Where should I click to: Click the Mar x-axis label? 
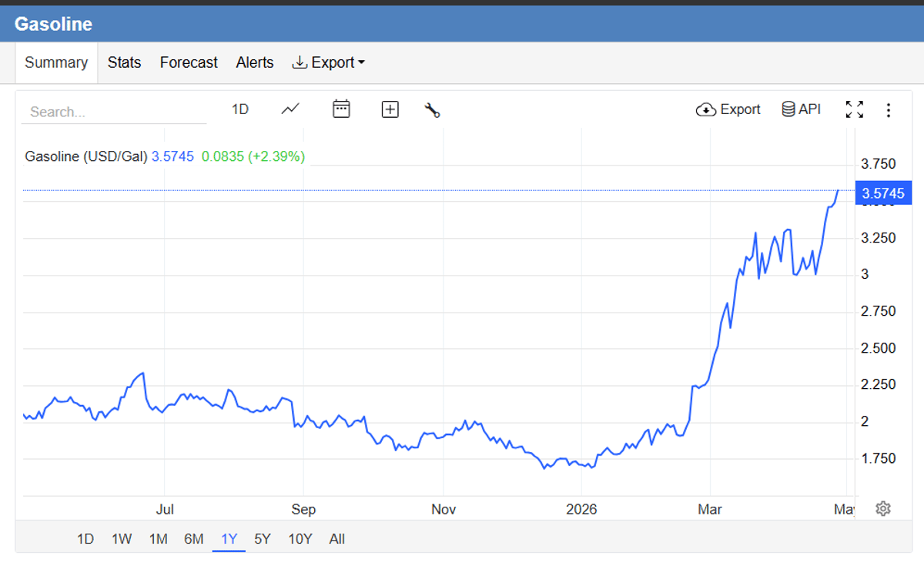710,509
